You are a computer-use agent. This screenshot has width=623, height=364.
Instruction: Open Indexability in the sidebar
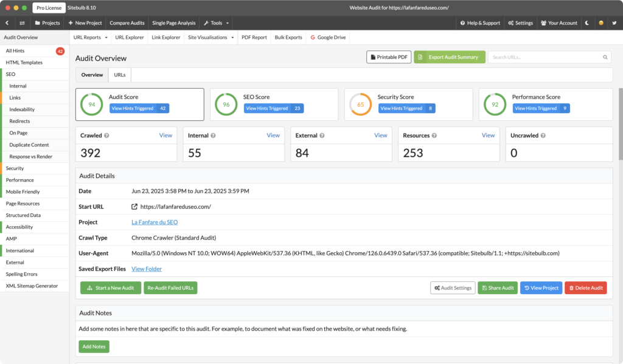36,109
